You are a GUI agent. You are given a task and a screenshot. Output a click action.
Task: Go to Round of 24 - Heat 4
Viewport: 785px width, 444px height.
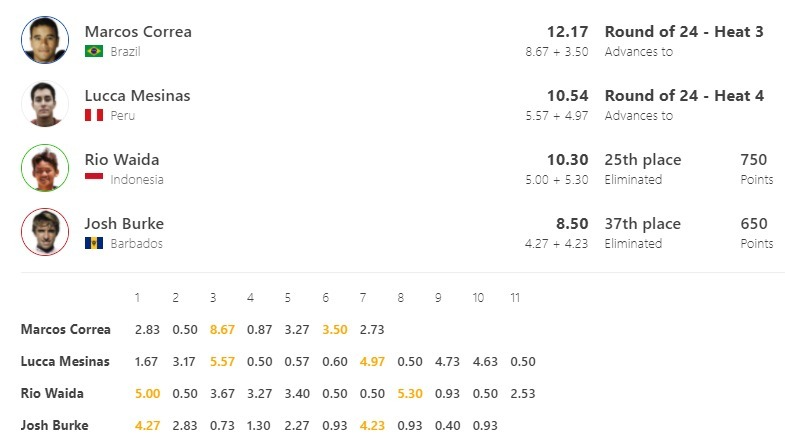pos(684,96)
